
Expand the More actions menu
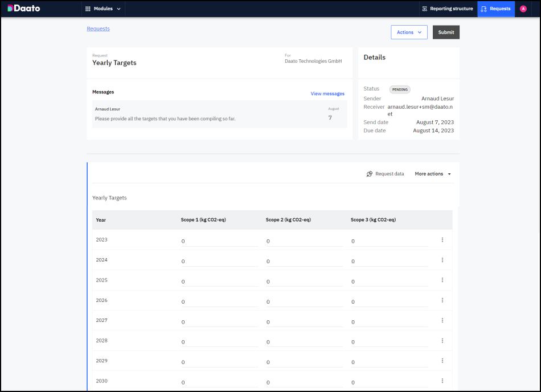[433, 174]
